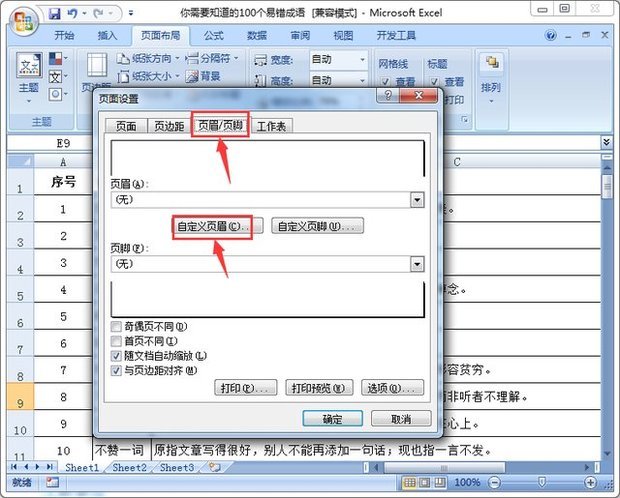Image resolution: width=620 pixels, height=498 pixels.
Task: Switch to Margins (页边距) tab in dialog
Action: click(x=169, y=126)
